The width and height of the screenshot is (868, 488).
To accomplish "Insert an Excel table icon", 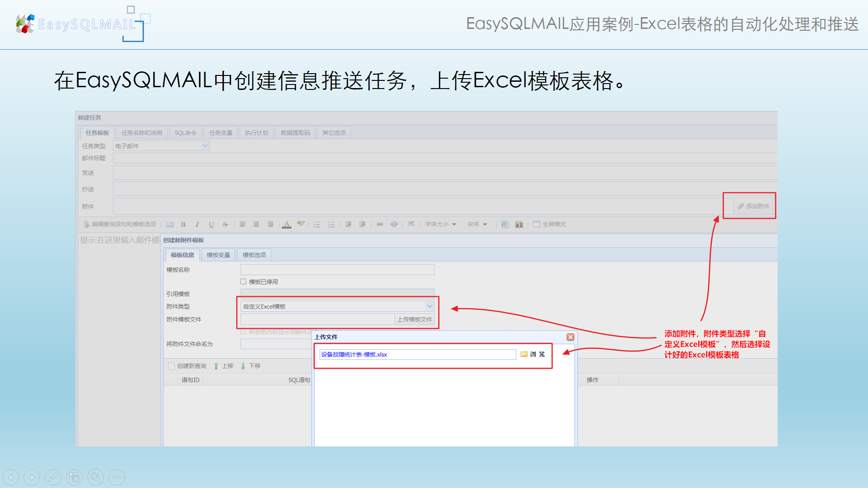I will tap(505, 225).
